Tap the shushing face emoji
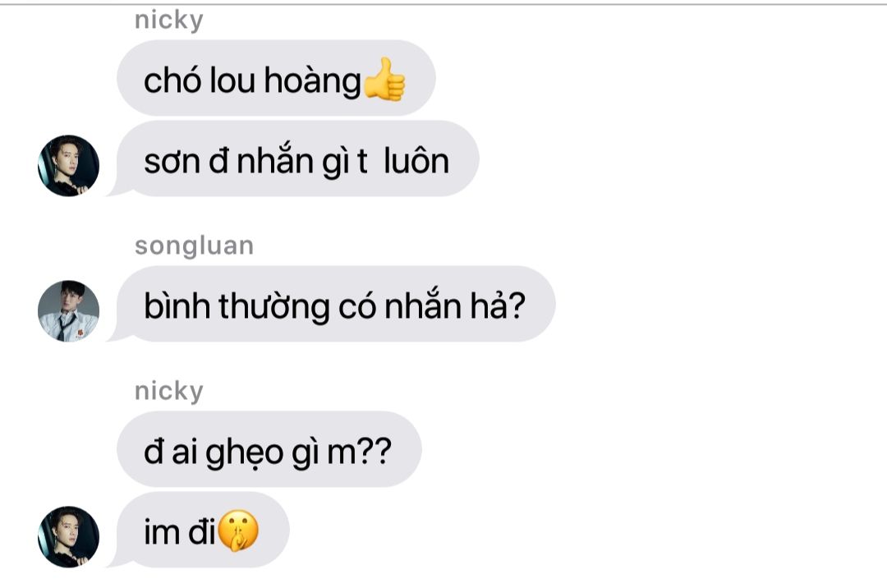The image size is (887, 588). click(x=238, y=531)
